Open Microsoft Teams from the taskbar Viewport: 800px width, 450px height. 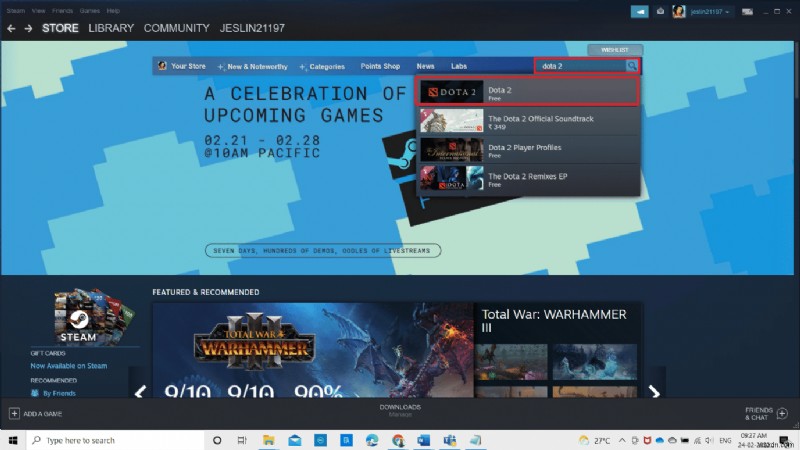point(449,440)
